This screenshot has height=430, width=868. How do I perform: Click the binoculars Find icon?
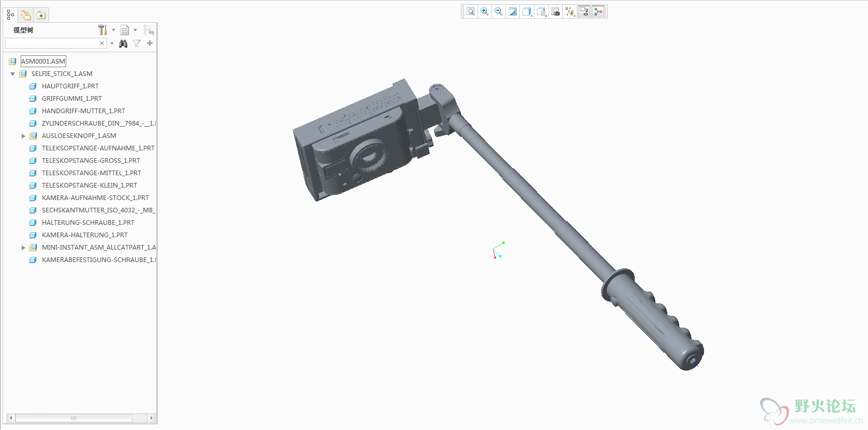[123, 43]
